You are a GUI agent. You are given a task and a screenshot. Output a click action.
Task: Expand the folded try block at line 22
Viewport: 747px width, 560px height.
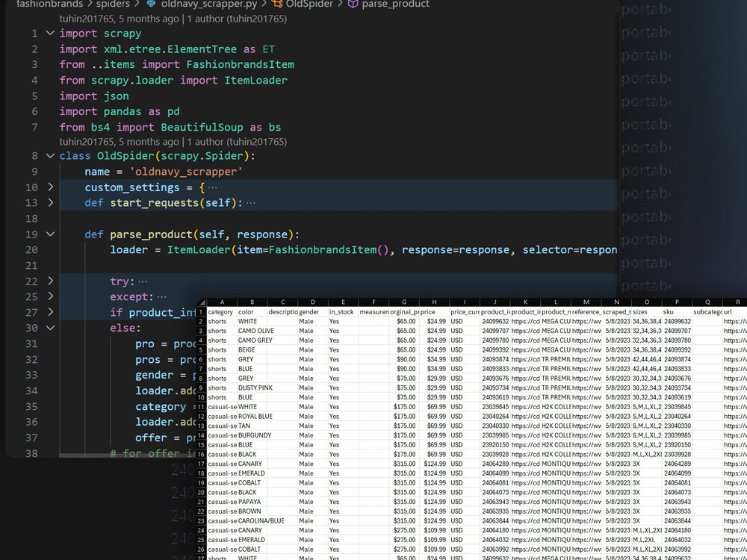coord(50,281)
